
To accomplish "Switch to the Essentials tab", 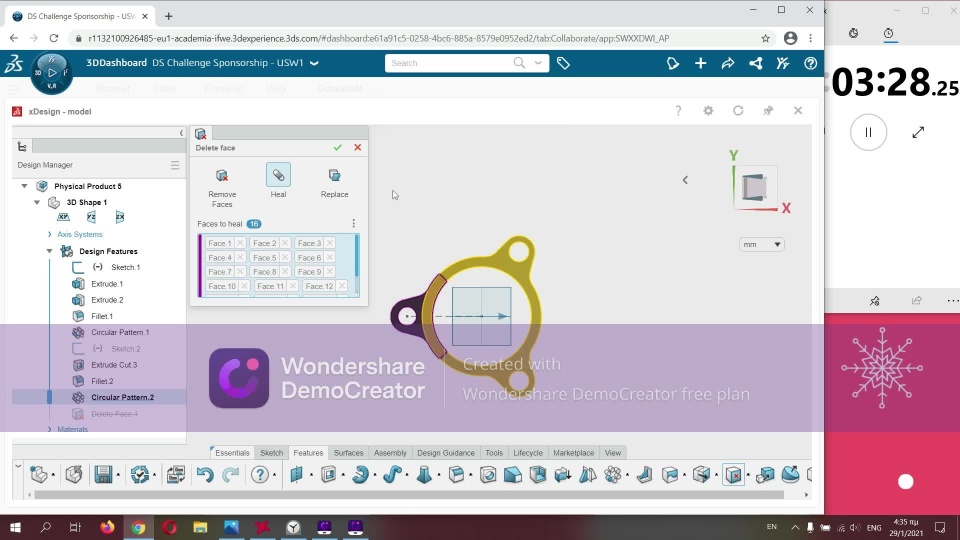I will 232,453.
